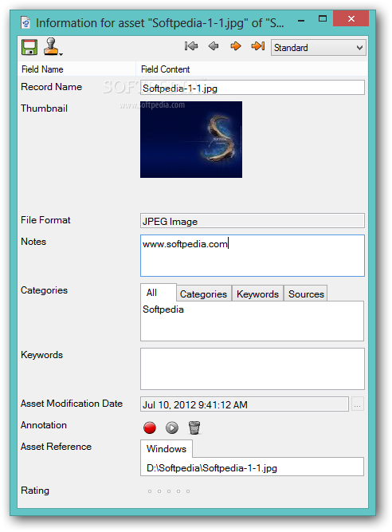Click the File Format field JPEG Image
This screenshot has width=392, height=532.
[x=253, y=221]
